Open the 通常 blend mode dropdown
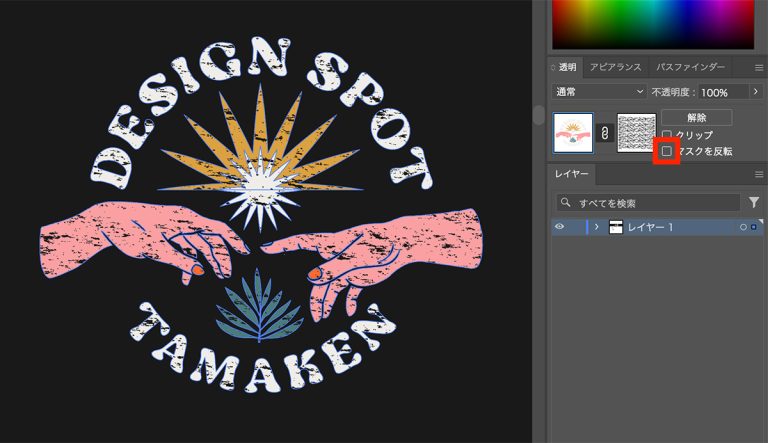This screenshot has height=443, width=768. tap(599, 91)
